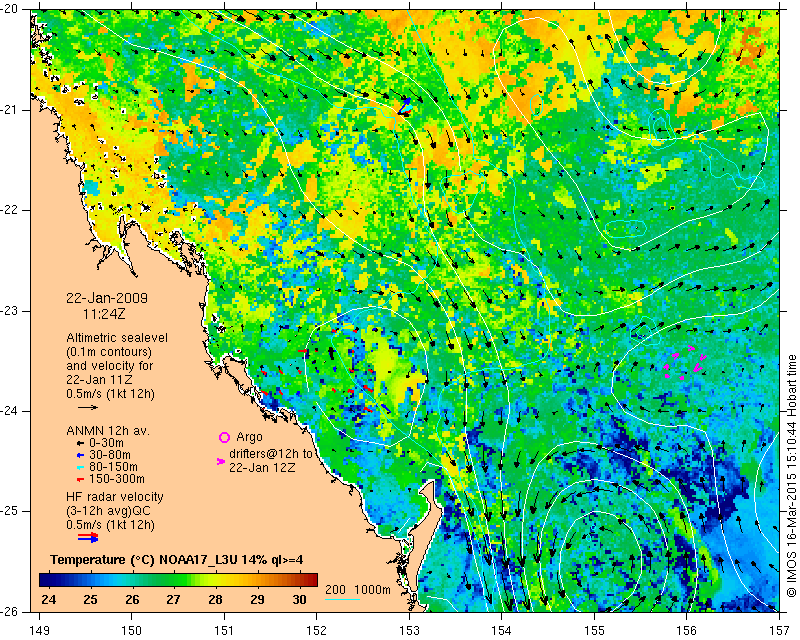The width and height of the screenshot is (800, 640).
Task: Click the latitude axis label -26
Action: click(x=10, y=611)
